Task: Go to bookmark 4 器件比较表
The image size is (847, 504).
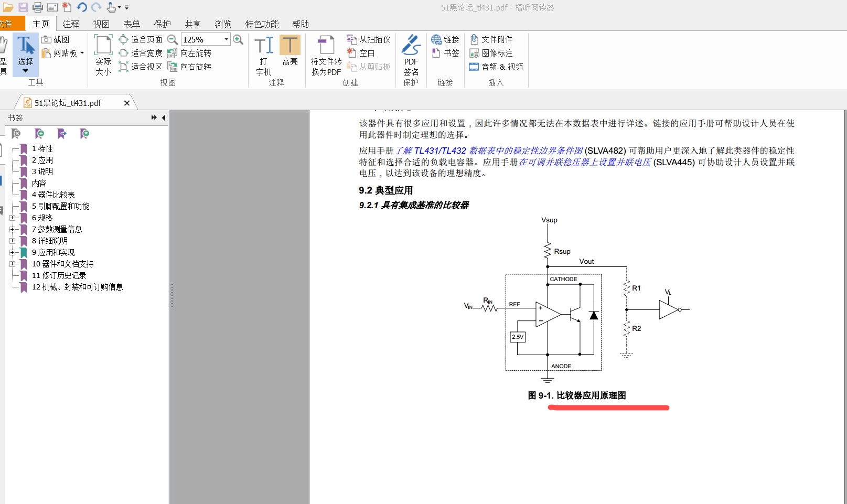Action: pyautogui.click(x=53, y=195)
